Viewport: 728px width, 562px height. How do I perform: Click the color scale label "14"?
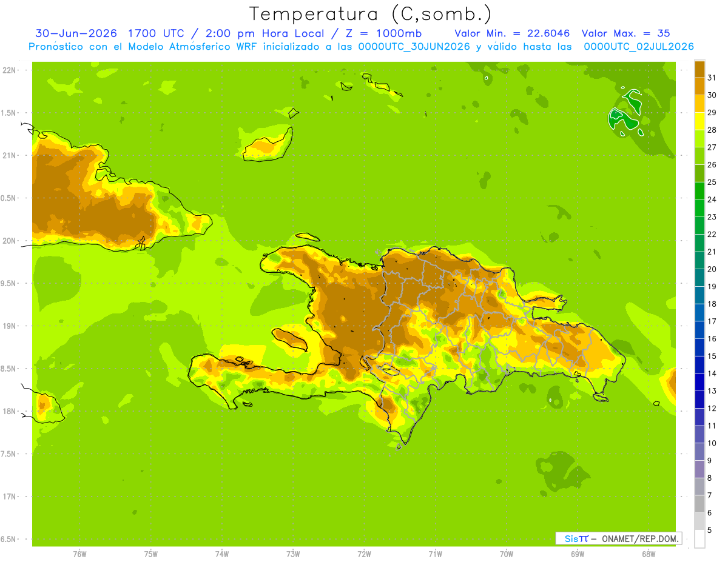pos(712,373)
